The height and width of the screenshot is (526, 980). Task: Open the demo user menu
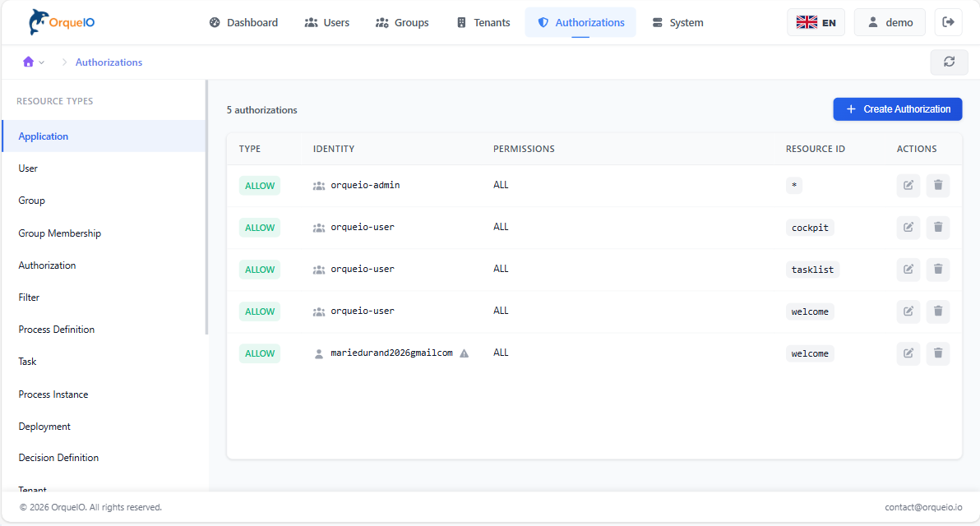[889, 22]
